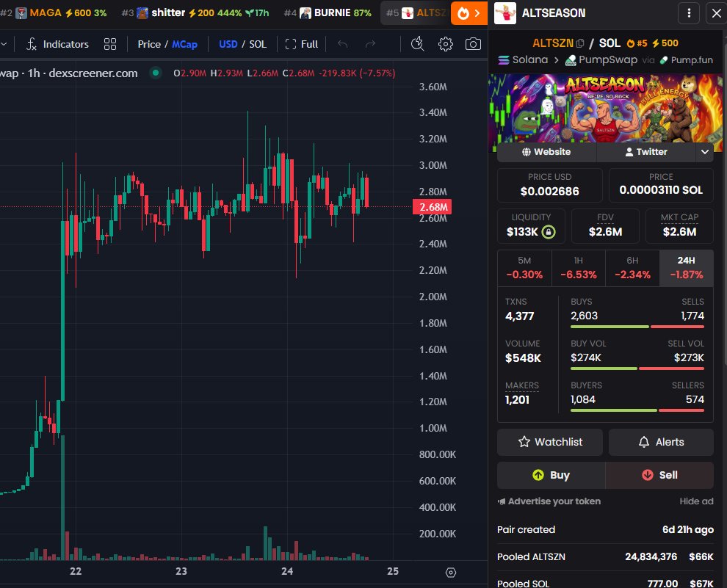The width and height of the screenshot is (727, 588).
Task: Click the PumpSwap DEX link
Action: coord(601,59)
